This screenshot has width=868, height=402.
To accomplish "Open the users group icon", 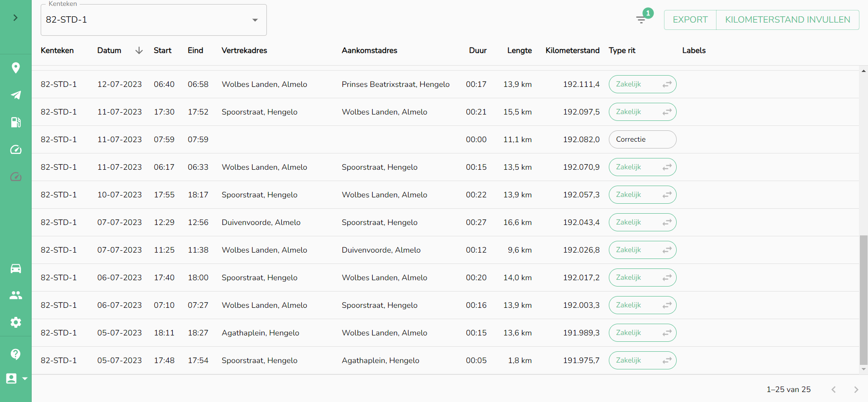I will pyautogui.click(x=16, y=295).
